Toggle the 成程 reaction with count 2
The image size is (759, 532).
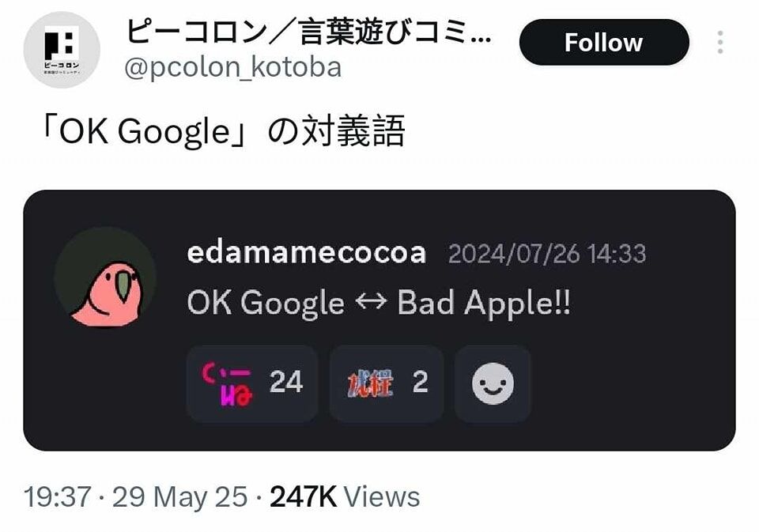tap(387, 383)
